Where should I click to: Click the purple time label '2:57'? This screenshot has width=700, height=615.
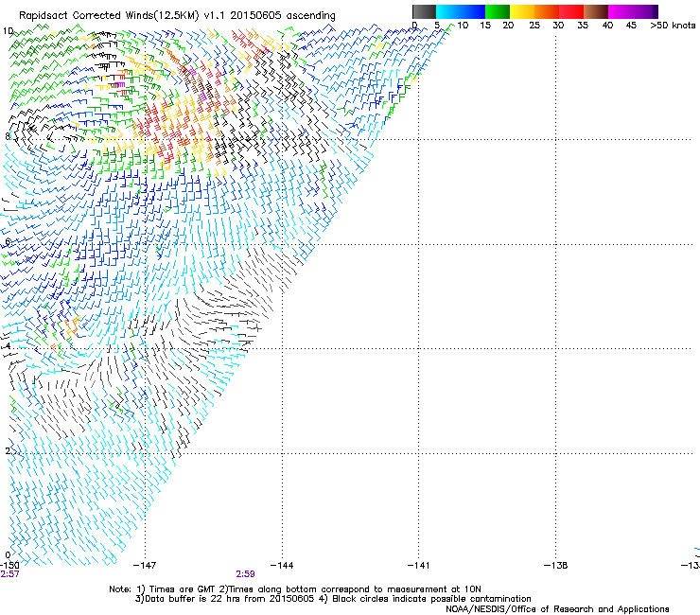point(9,574)
